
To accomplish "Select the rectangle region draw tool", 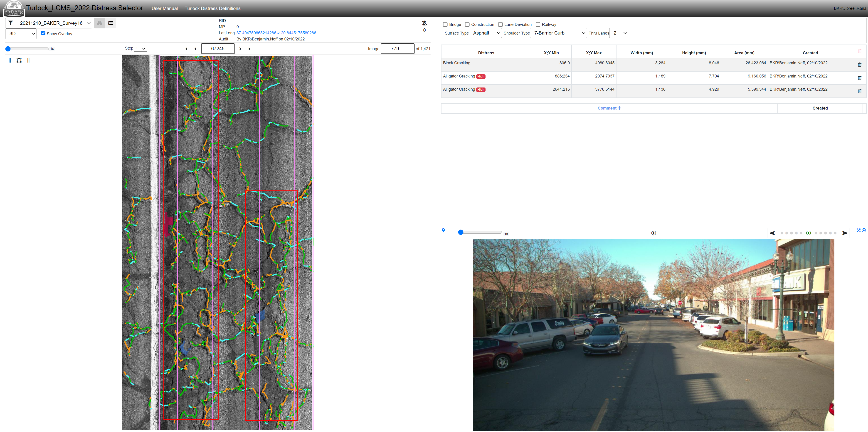I will (19, 60).
